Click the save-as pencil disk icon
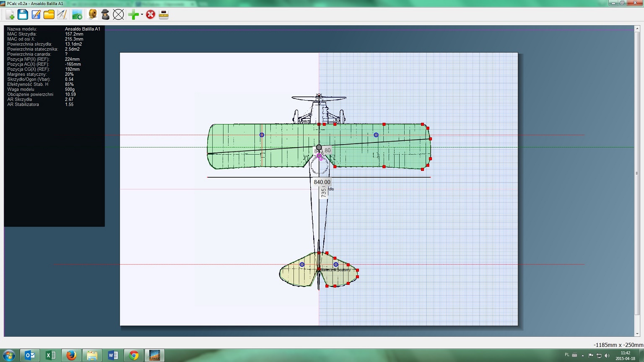The height and width of the screenshot is (362, 644). point(36,15)
